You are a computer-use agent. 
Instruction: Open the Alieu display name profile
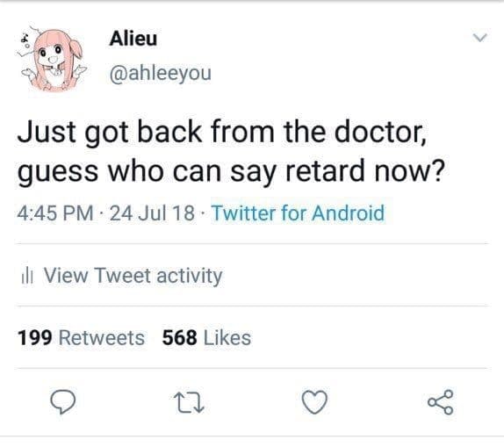pos(133,39)
